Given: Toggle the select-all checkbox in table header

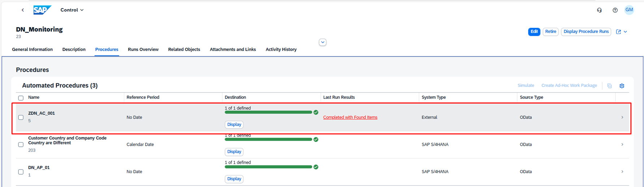Looking at the screenshot, I should click(x=21, y=98).
